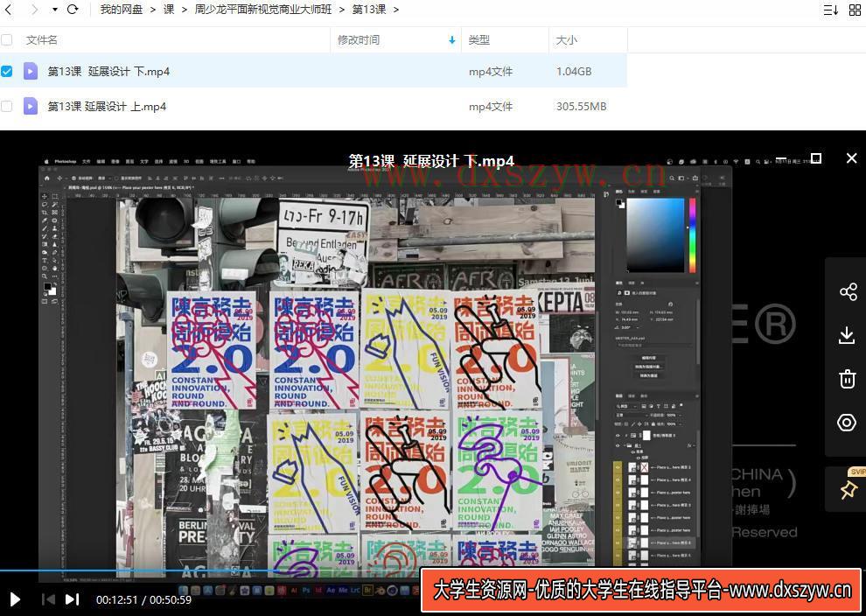Click the blue sort direction arrow

tap(451, 39)
